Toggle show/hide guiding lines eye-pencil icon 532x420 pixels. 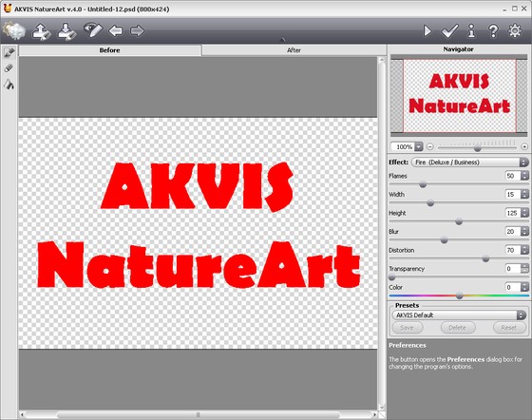[93, 30]
